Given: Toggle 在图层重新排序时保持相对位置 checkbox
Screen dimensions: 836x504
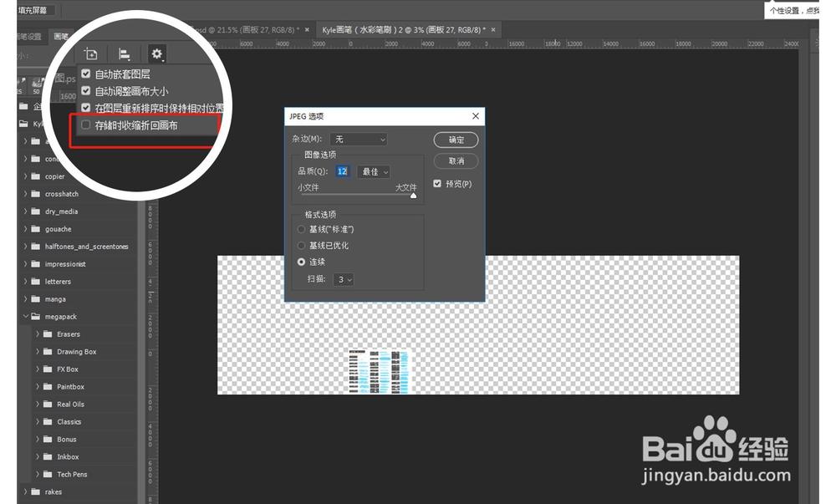Looking at the screenshot, I should point(86,108).
